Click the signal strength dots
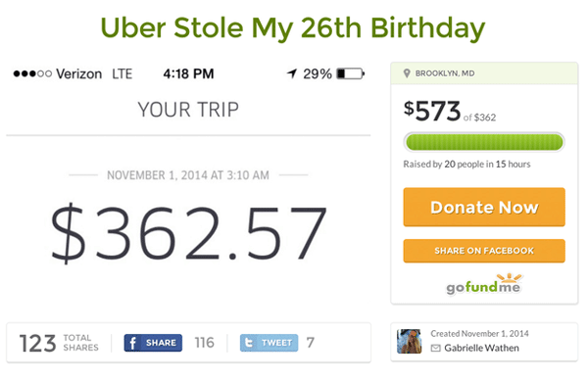Image resolution: width=588 pixels, height=380 pixels. (32, 73)
